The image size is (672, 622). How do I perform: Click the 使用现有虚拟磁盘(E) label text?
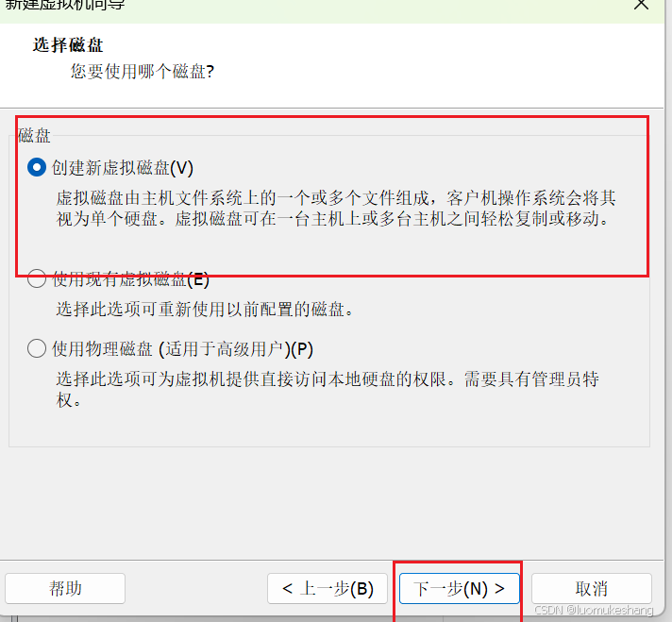click(130, 279)
